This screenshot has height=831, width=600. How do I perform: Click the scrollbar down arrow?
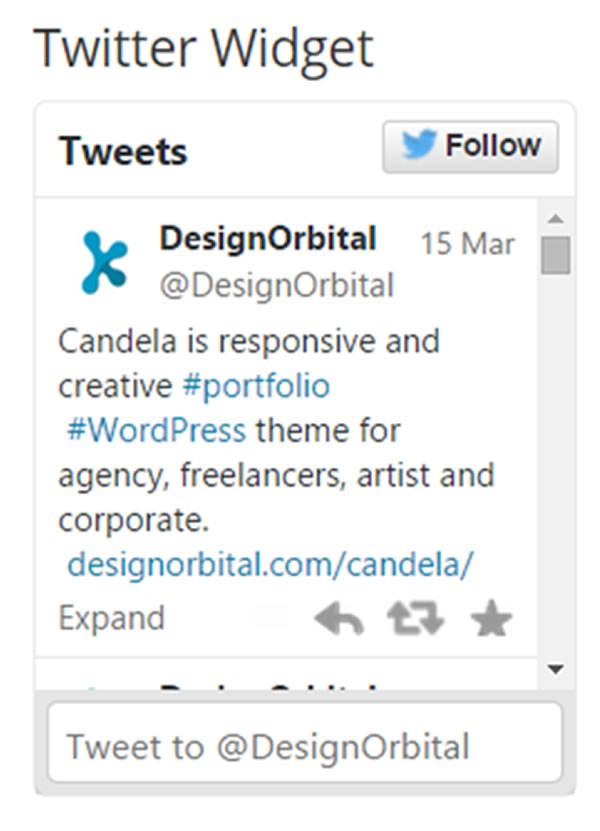(x=555, y=669)
